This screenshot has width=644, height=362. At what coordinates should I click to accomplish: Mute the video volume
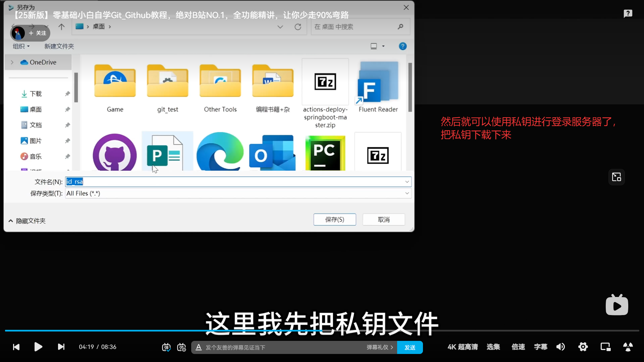pyautogui.click(x=560, y=347)
